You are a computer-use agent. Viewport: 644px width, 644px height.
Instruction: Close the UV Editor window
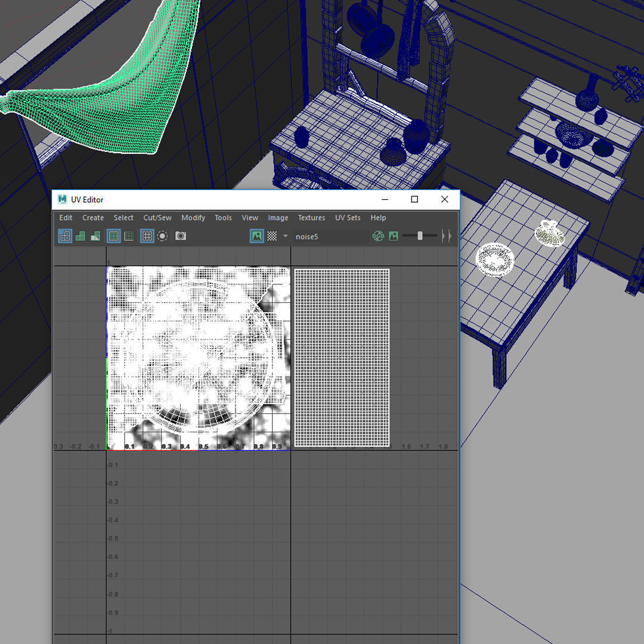[444, 199]
